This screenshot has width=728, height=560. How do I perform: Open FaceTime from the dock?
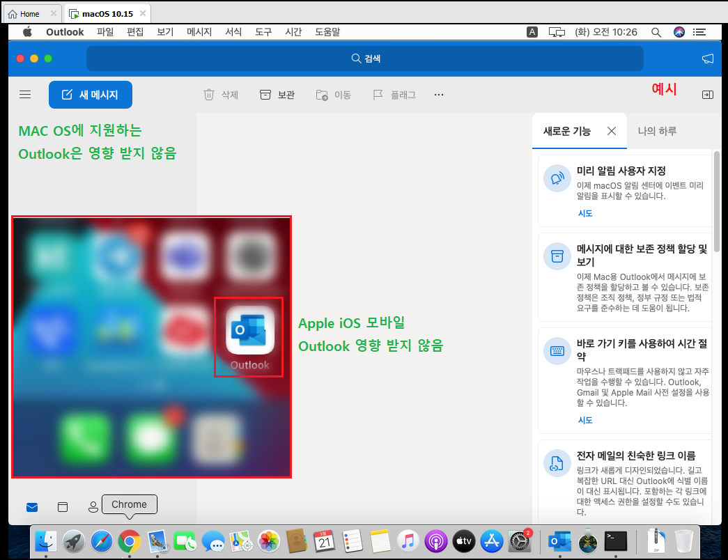[x=185, y=541]
